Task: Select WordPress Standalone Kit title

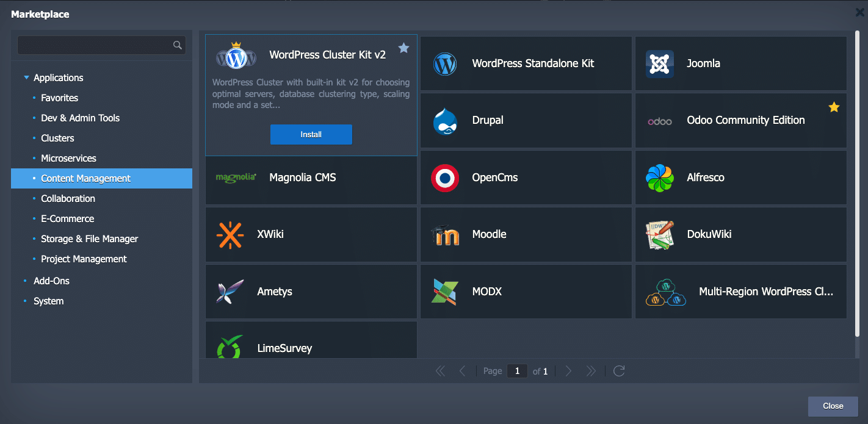Action: click(533, 63)
